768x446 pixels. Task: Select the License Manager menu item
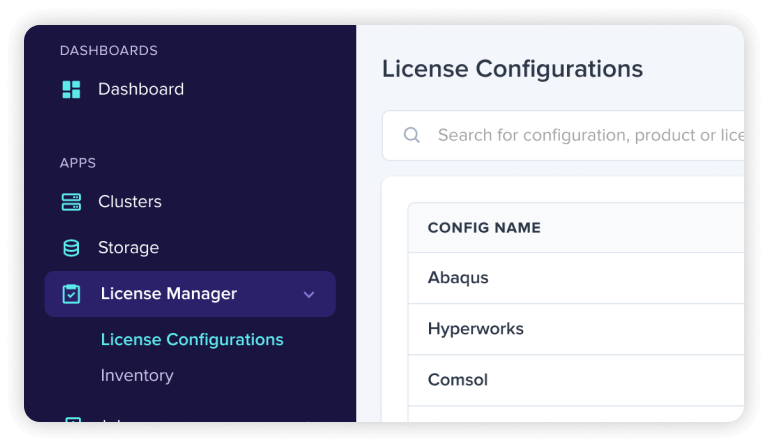coord(190,294)
